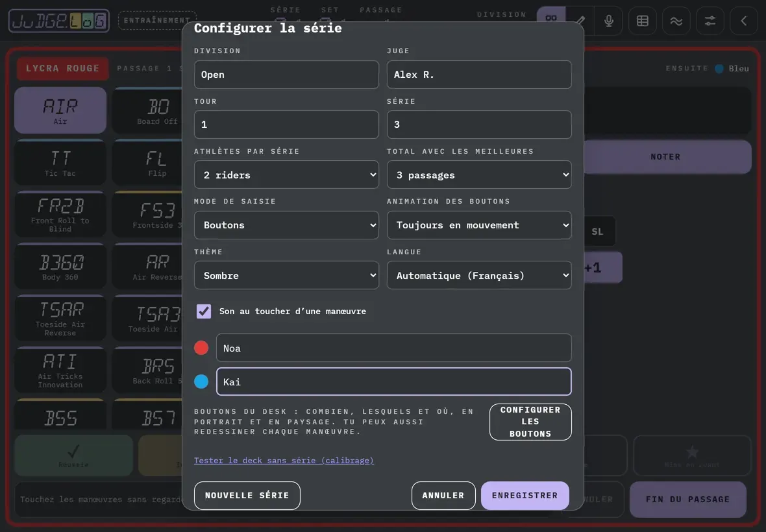Click the JudgeLog logo
Screen dimensions: 766x532
[x=59, y=21]
